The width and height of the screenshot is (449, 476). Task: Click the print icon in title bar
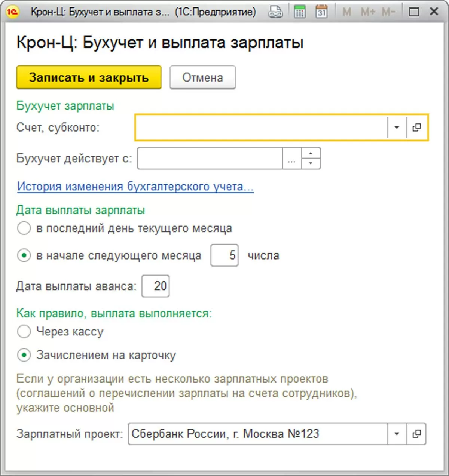tap(275, 12)
